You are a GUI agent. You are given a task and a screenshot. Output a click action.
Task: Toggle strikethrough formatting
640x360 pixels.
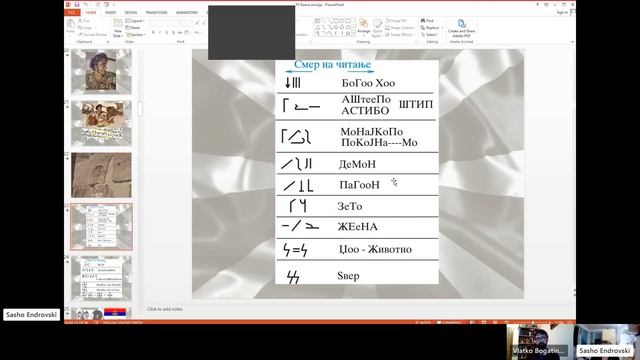pos(180,33)
